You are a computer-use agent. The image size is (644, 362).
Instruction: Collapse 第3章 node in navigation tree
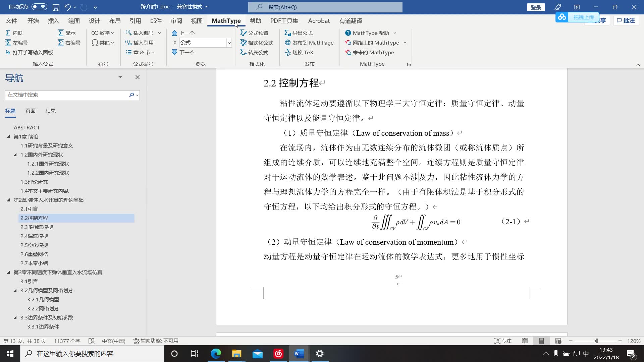click(8, 272)
